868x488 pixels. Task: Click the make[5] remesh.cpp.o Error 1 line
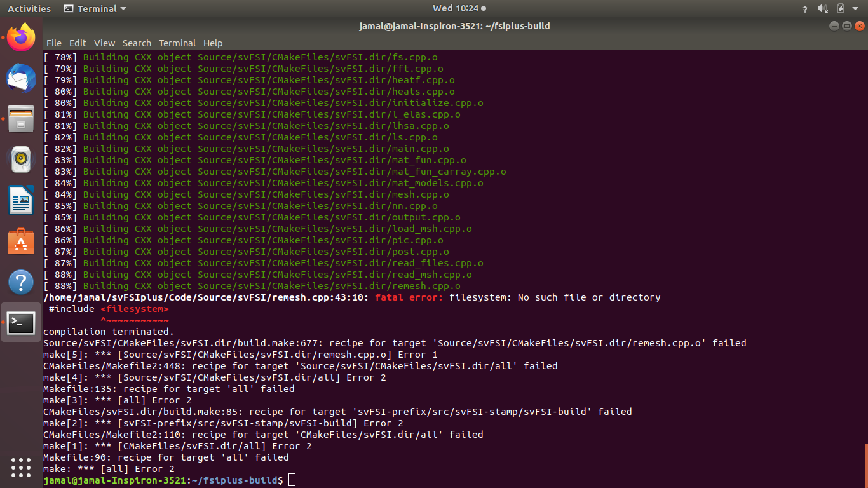click(x=240, y=355)
